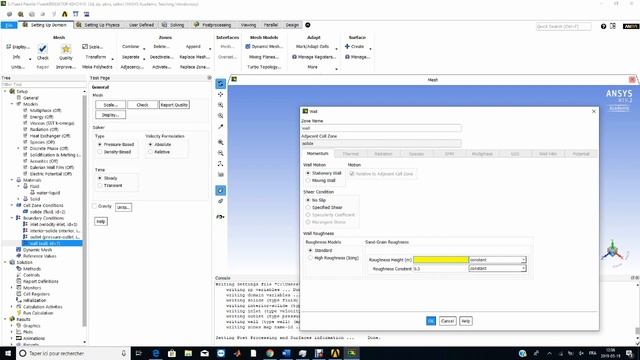Click the Scale button in Task Page

[110, 105]
